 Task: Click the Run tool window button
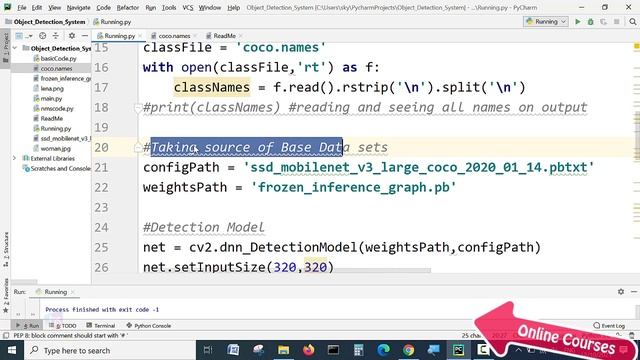point(27,326)
